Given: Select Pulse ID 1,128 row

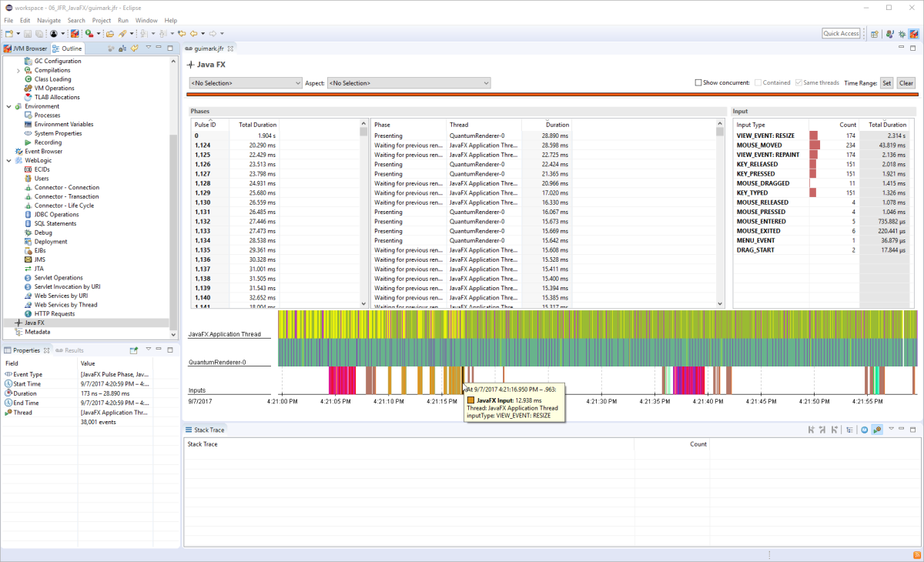Looking at the screenshot, I should tap(276, 183).
